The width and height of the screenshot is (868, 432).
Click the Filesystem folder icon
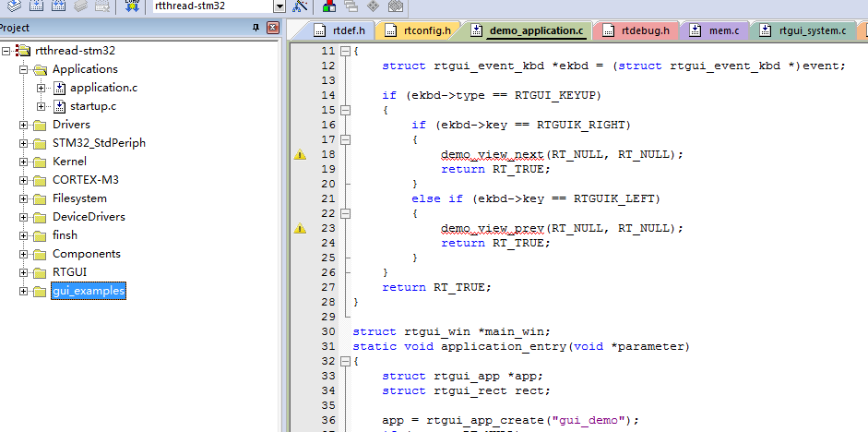(40, 198)
